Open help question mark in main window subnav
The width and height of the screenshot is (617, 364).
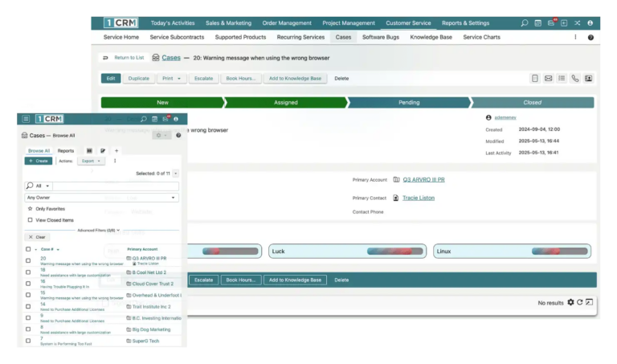pyautogui.click(x=590, y=38)
